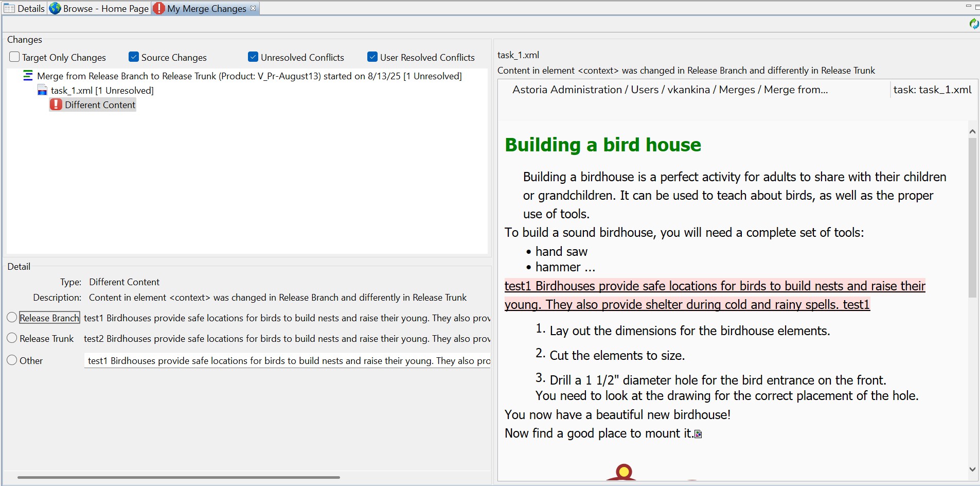Click the Other content text field
This screenshot has height=486, width=980.
click(287, 361)
